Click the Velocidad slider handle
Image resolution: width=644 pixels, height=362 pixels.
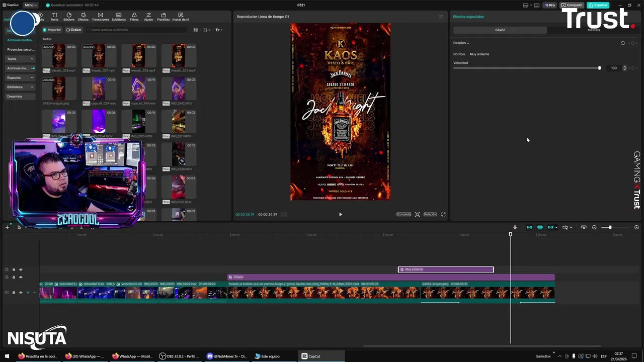point(599,68)
